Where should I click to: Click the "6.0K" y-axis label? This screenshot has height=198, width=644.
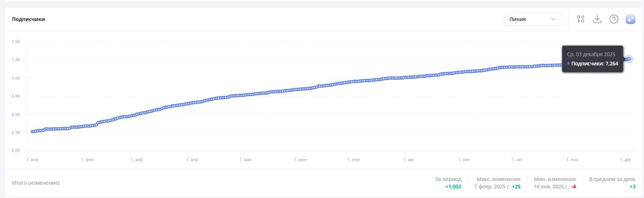16,151
